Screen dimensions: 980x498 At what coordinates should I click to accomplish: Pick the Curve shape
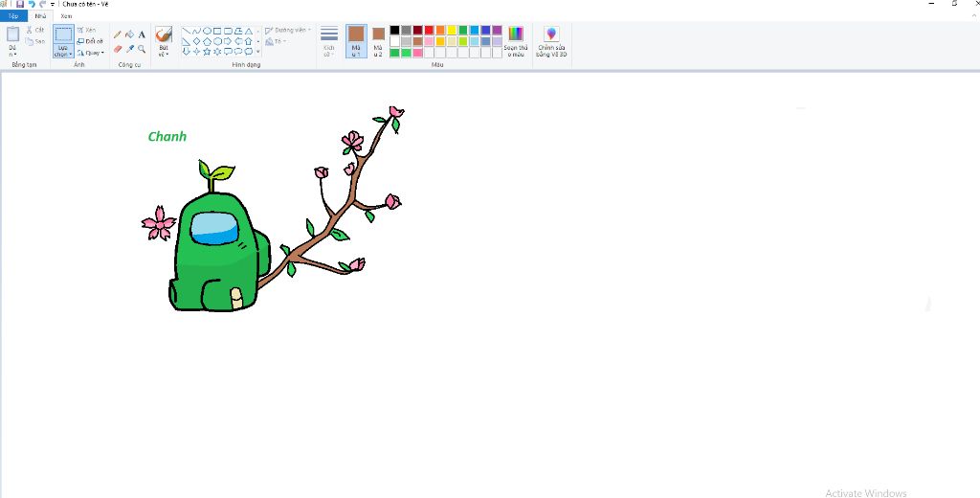pos(196,31)
